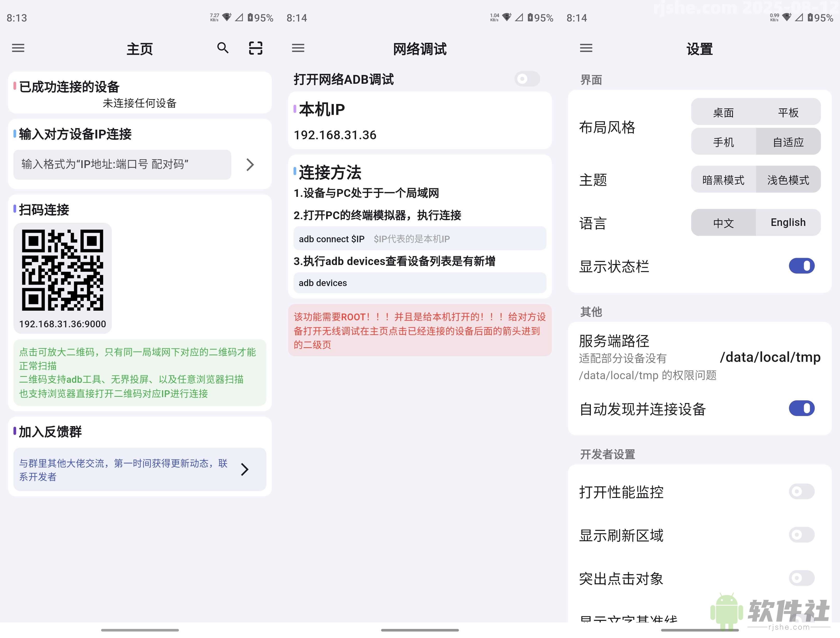840x638 pixels.
Task: Open the 加入反馈群 chevron link
Action: [245, 470]
